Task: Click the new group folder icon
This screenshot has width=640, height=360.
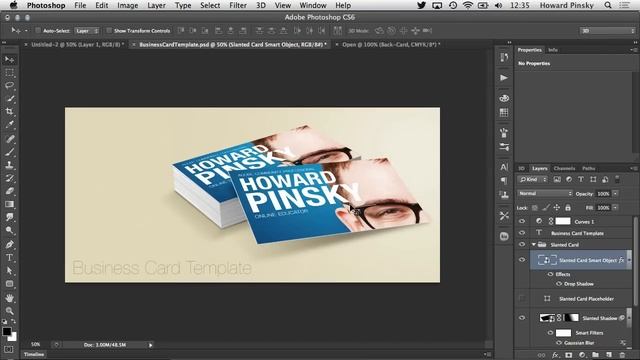Action: tap(596, 355)
